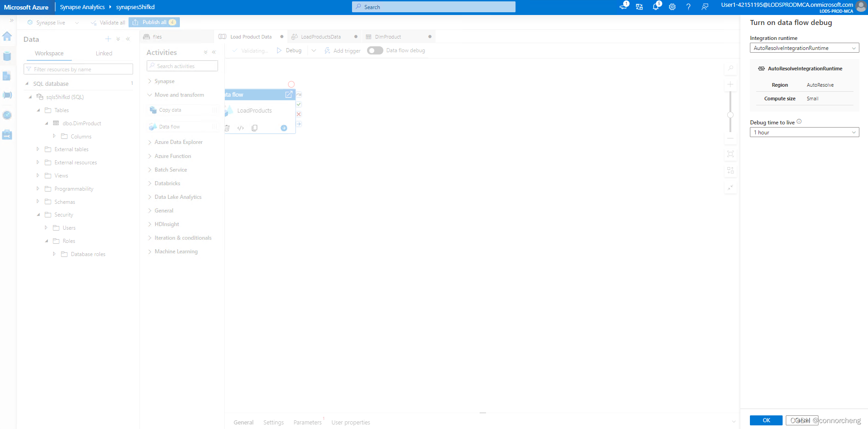Open the Parameters properties tab
The height and width of the screenshot is (429, 868).
click(x=308, y=422)
